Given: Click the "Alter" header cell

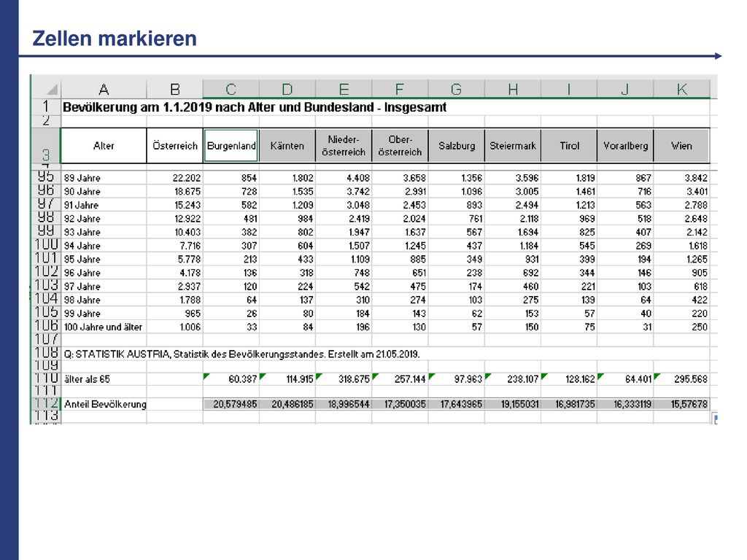Looking at the screenshot, I should click(x=104, y=146).
